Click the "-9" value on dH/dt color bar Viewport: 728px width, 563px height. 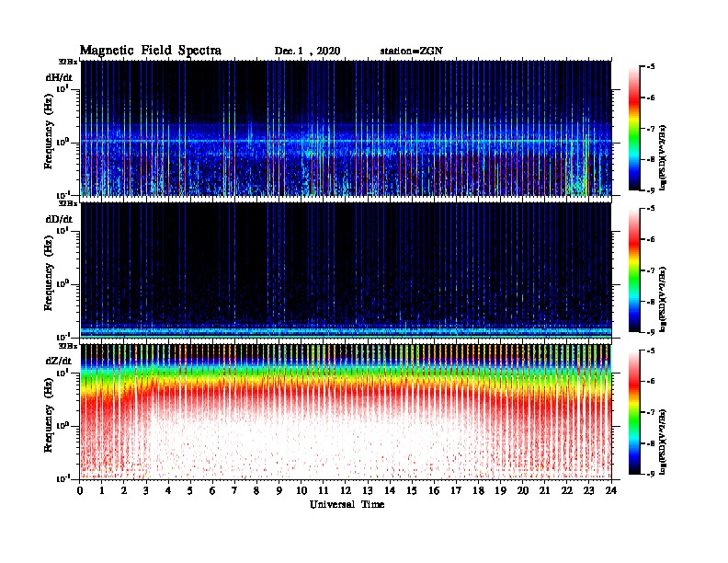tap(651, 190)
